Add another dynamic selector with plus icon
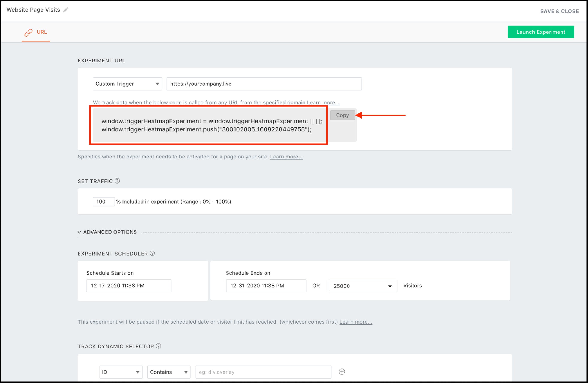 click(x=342, y=372)
